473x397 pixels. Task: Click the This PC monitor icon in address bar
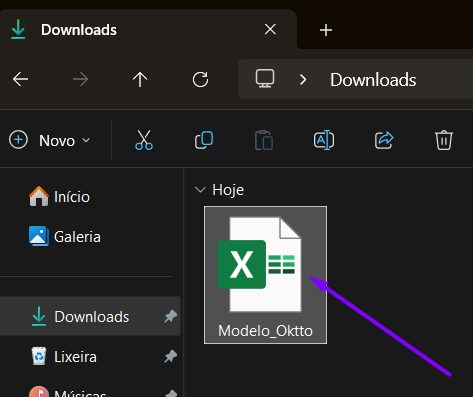click(x=265, y=79)
